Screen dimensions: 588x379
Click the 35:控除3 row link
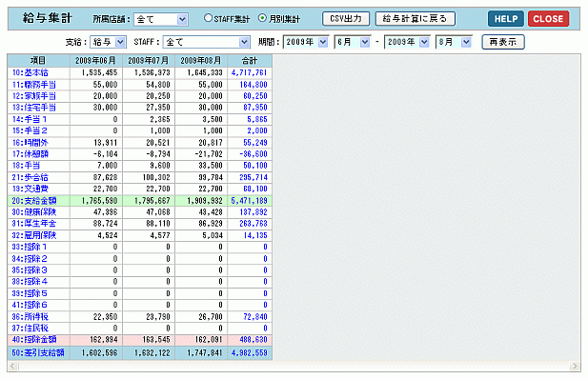tap(30, 270)
